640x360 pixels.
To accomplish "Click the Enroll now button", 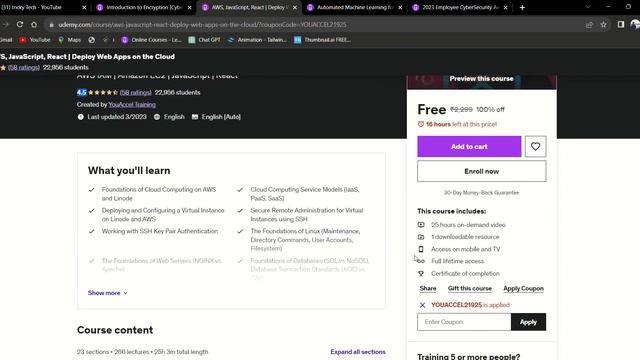I will point(482,171).
